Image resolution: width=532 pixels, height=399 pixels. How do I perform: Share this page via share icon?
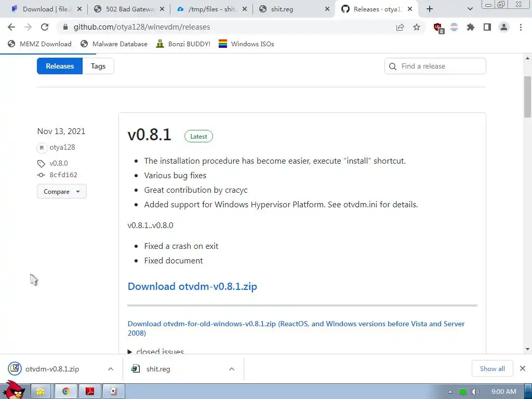pos(400,27)
